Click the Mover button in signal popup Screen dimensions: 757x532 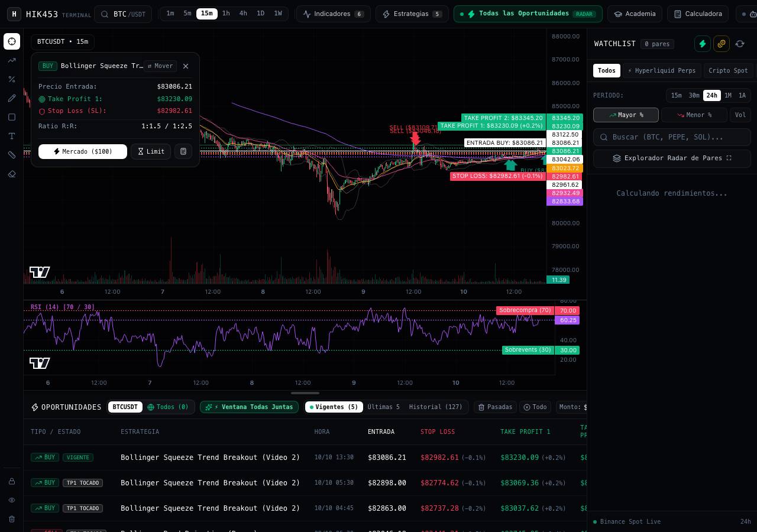[160, 66]
